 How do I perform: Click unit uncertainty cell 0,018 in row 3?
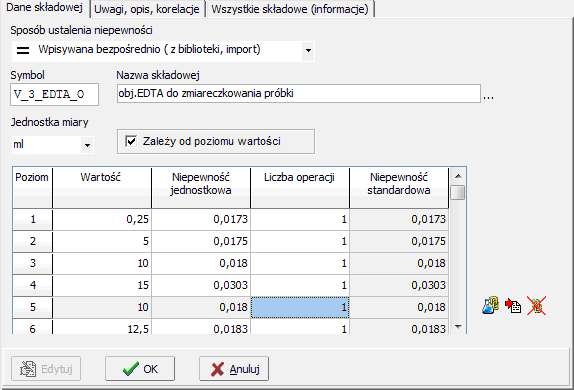(x=201, y=263)
